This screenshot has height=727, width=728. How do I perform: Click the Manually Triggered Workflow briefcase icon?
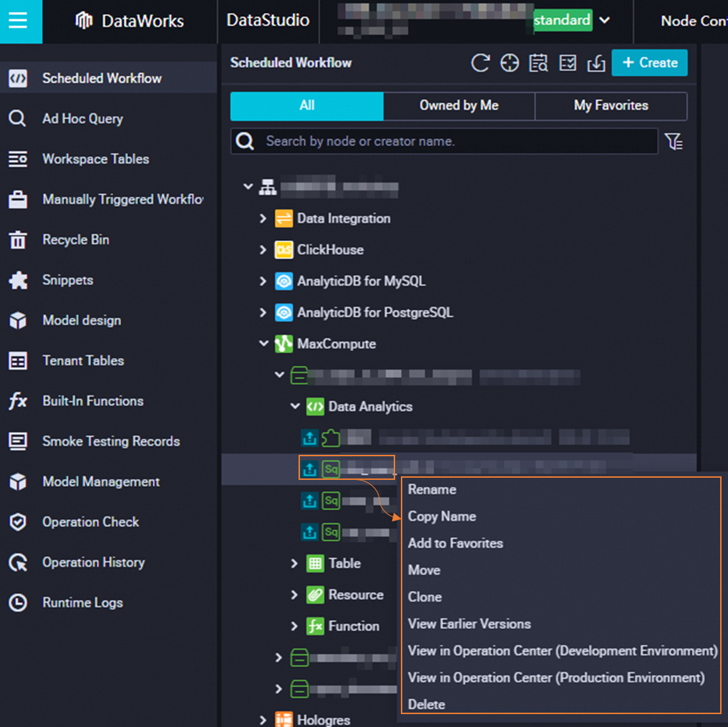coord(18,199)
